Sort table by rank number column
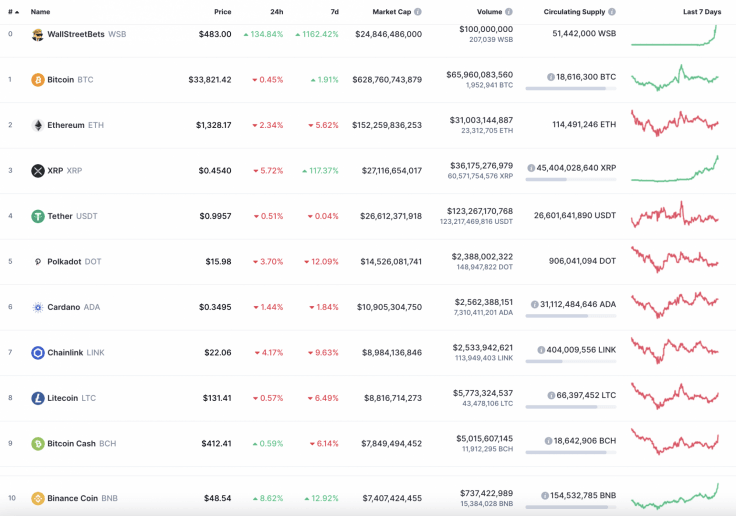 pos(12,12)
